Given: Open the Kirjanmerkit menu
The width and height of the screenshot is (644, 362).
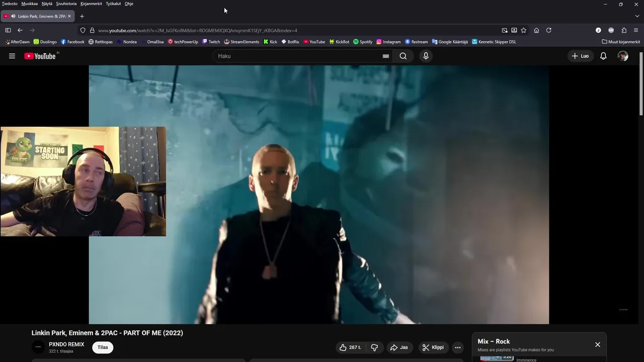Looking at the screenshot, I should 91,4.
